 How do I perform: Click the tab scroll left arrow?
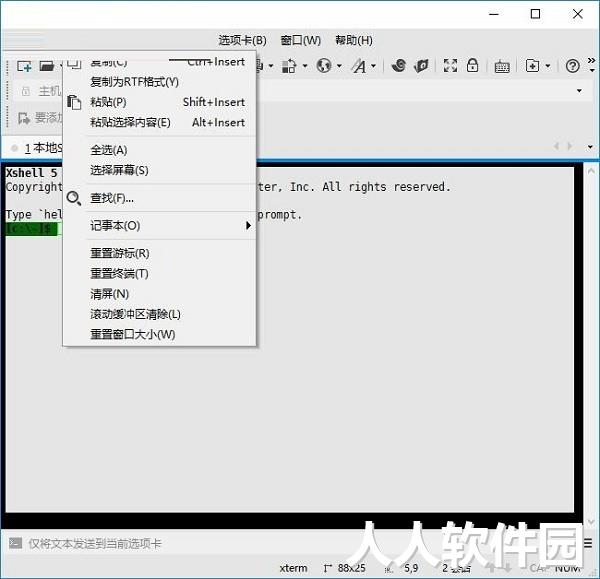(x=556, y=146)
